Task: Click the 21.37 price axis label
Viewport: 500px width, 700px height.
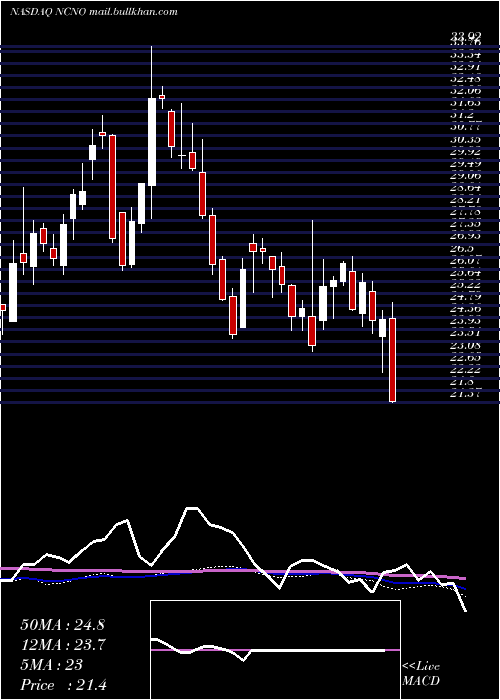Action: coord(466,393)
